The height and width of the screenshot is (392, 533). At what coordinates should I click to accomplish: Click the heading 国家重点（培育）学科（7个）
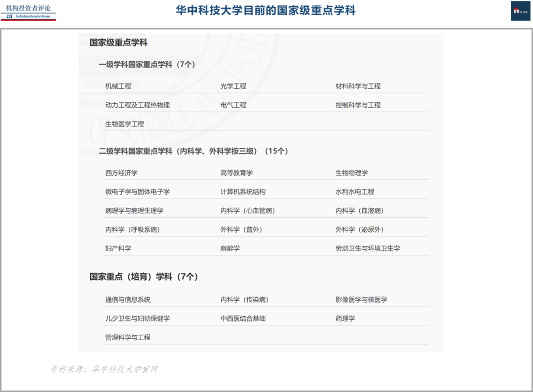click(x=144, y=276)
